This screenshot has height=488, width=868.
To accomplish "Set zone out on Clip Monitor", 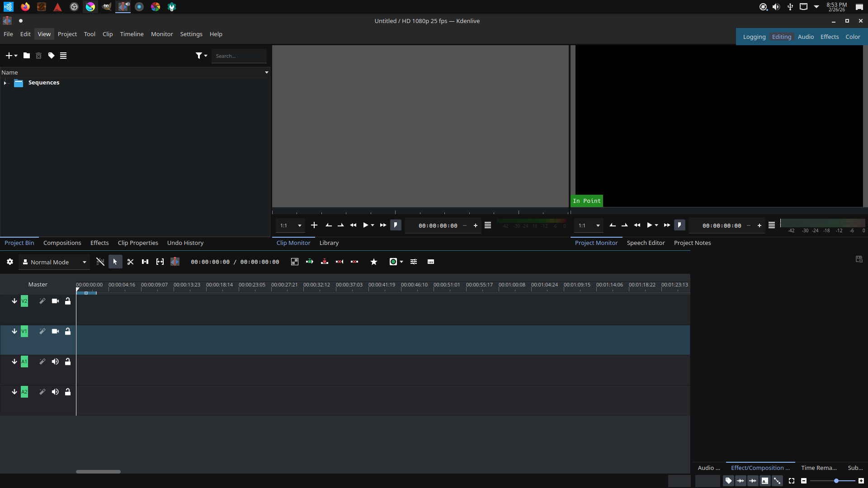I will coord(341,225).
